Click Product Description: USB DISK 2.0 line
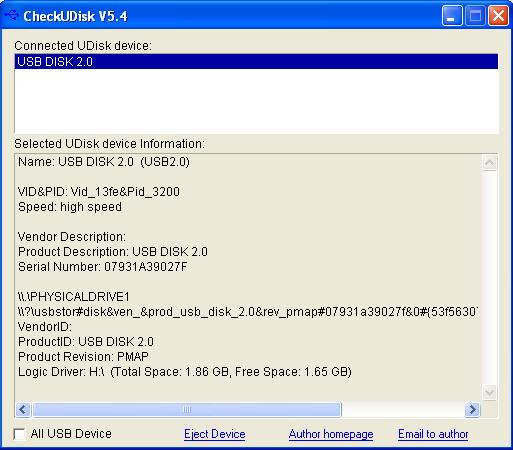The image size is (513, 450). (113, 252)
